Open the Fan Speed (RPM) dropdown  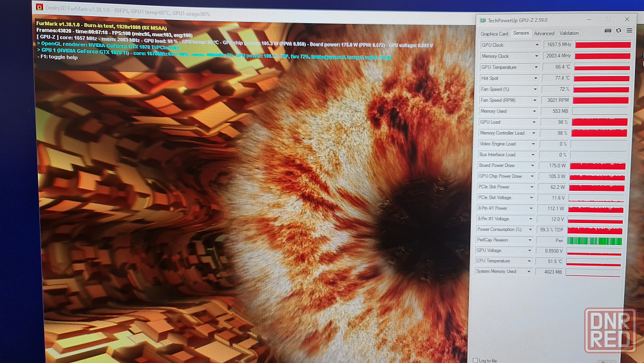[x=535, y=100]
